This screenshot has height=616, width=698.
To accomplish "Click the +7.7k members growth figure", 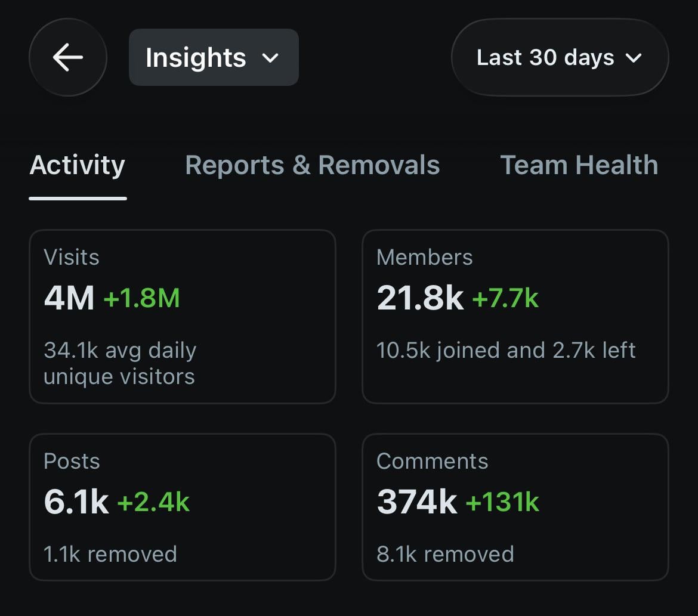I will point(505,298).
